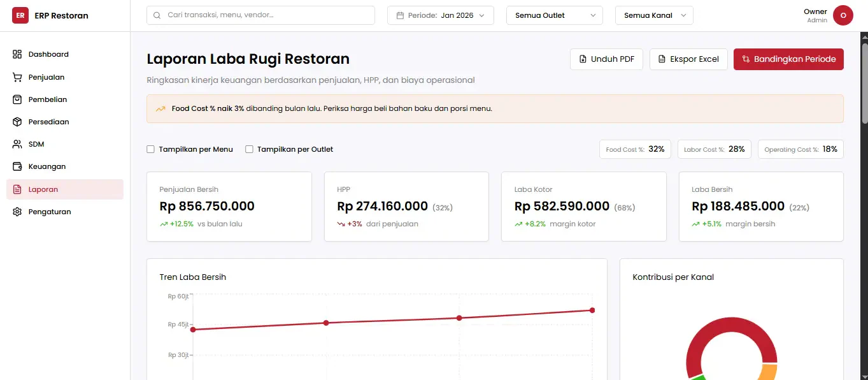Click the first data point on trend line

(x=193, y=330)
